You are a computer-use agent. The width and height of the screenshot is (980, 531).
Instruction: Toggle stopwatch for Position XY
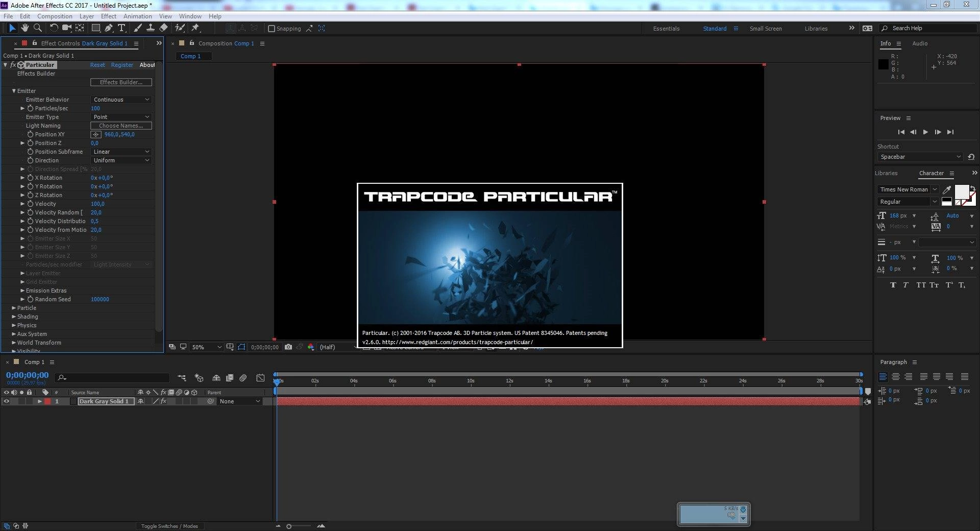pos(30,134)
